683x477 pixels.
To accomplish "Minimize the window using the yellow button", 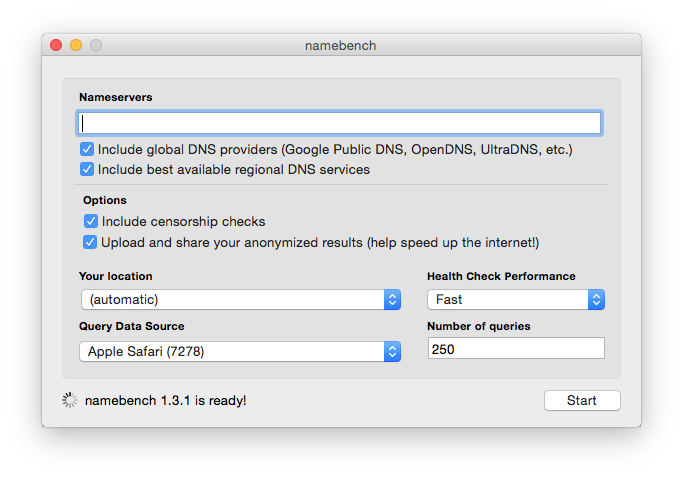I will tap(76, 45).
